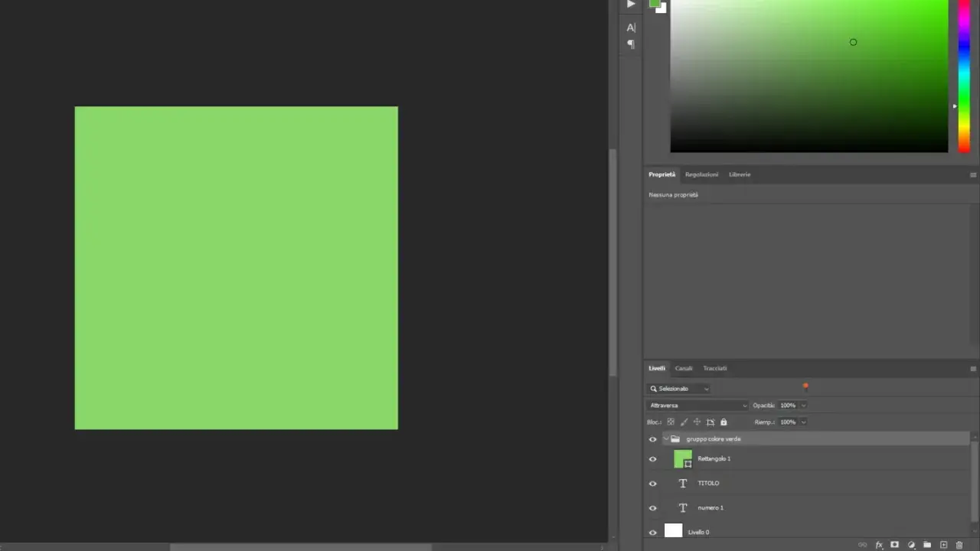Open the Attraversa blend mode dropdown
The width and height of the screenshot is (980, 551).
(697, 406)
